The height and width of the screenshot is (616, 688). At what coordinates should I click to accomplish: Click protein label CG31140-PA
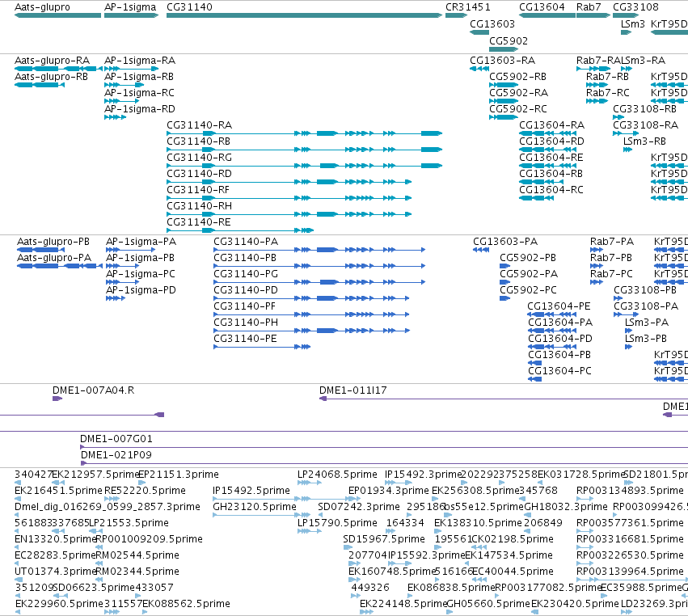[246, 242]
